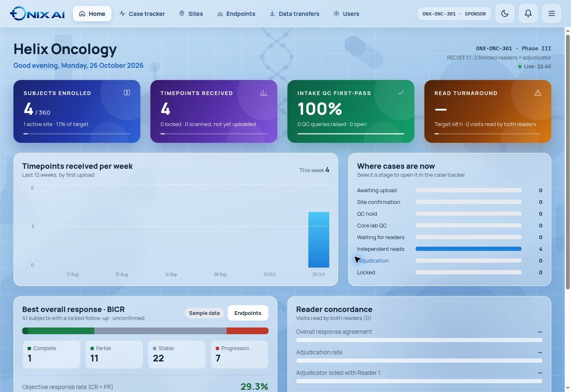Click 'This week 4' label
Viewport: 571px width, 392px height.
314,170
